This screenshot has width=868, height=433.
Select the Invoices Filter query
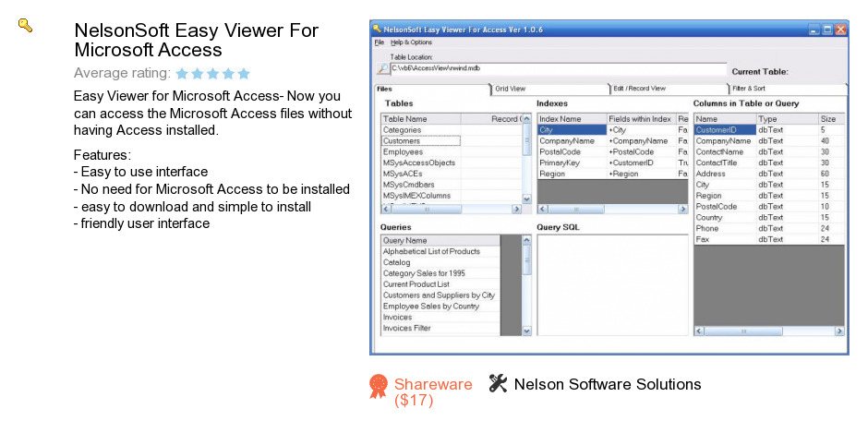coord(440,328)
